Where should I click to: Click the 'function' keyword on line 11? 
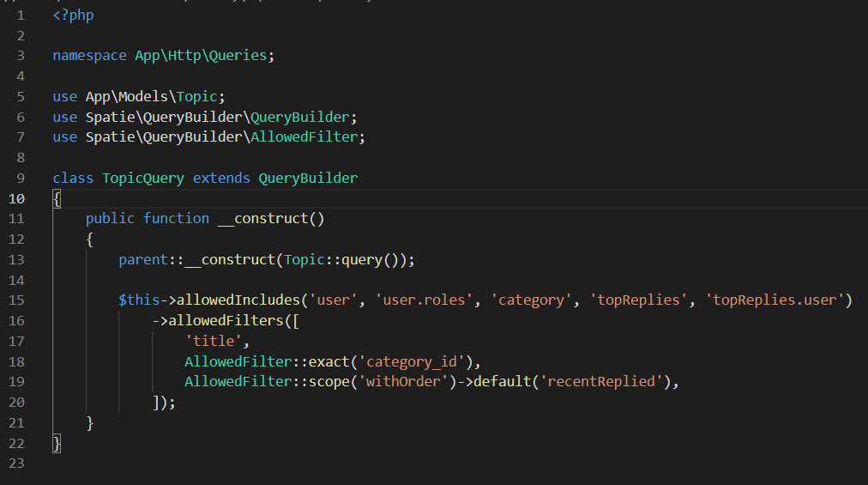(x=177, y=218)
